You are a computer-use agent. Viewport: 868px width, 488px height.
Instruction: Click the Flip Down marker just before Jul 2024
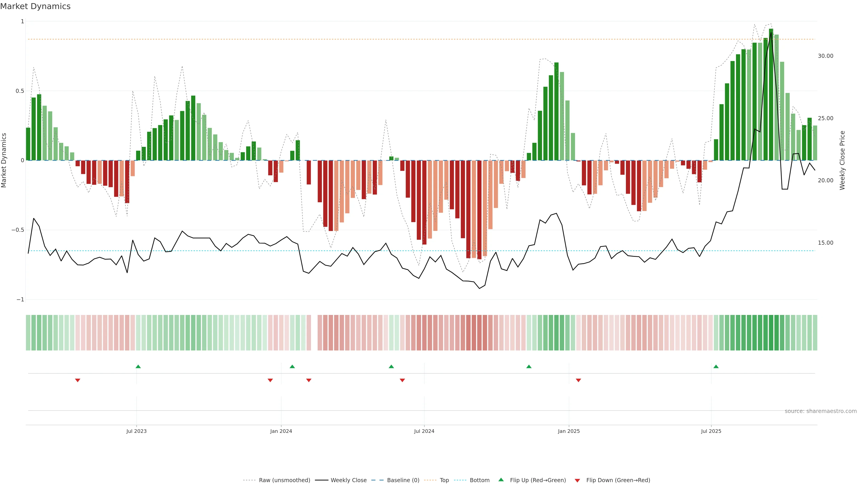tap(402, 380)
